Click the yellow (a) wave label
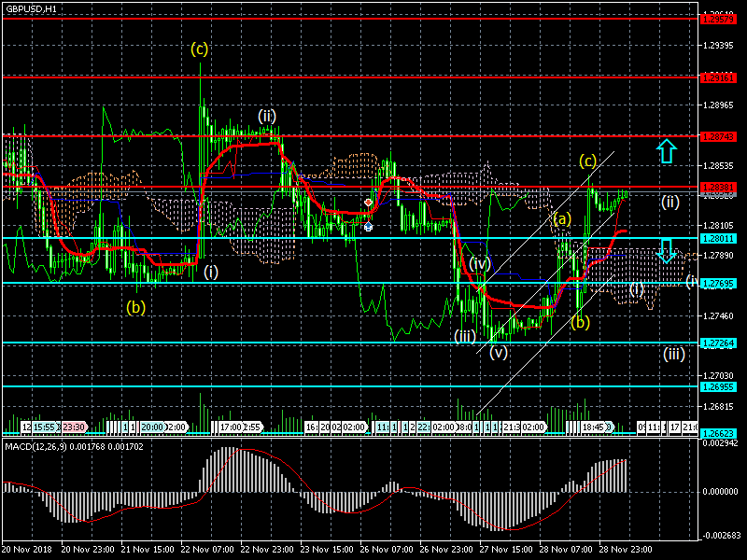Screen dimensions: 747x560 560,220
